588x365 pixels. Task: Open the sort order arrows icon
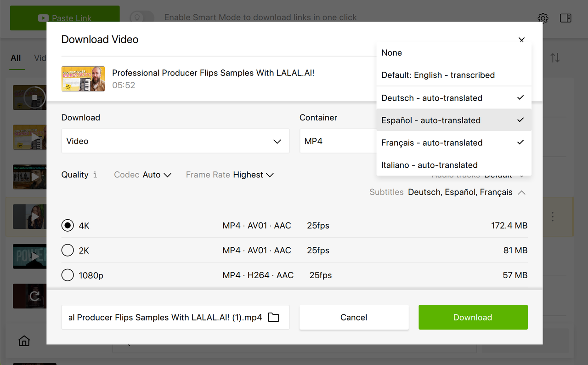555,58
